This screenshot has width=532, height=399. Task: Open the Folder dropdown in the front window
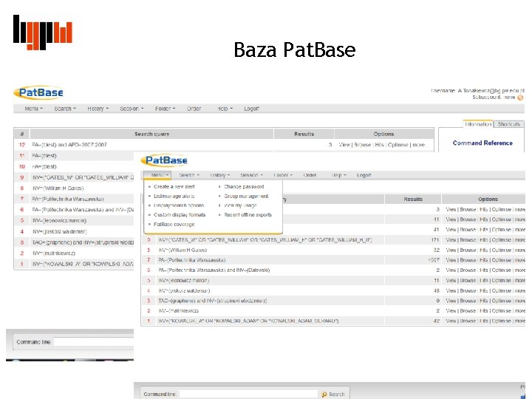coord(283,175)
